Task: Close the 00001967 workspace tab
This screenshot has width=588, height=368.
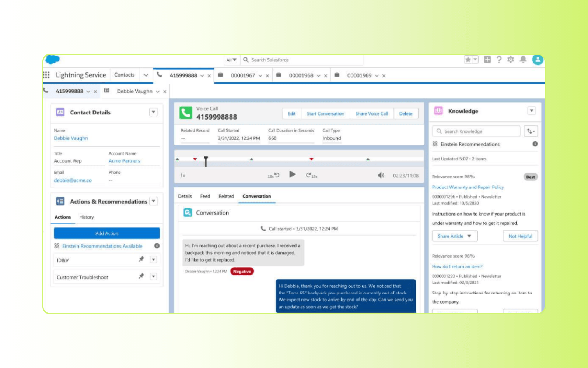Action: click(x=267, y=76)
